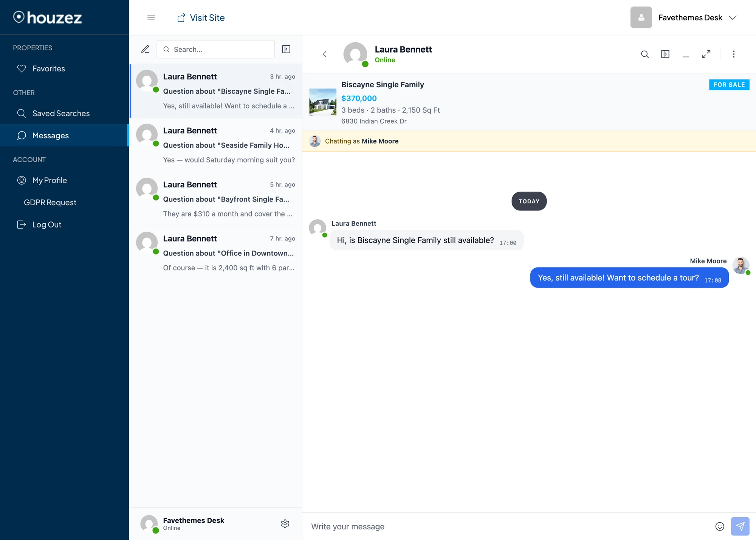This screenshot has width=756, height=540.
Task: Open chat settings gear icon
Action: pyautogui.click(x=285, y=524)
